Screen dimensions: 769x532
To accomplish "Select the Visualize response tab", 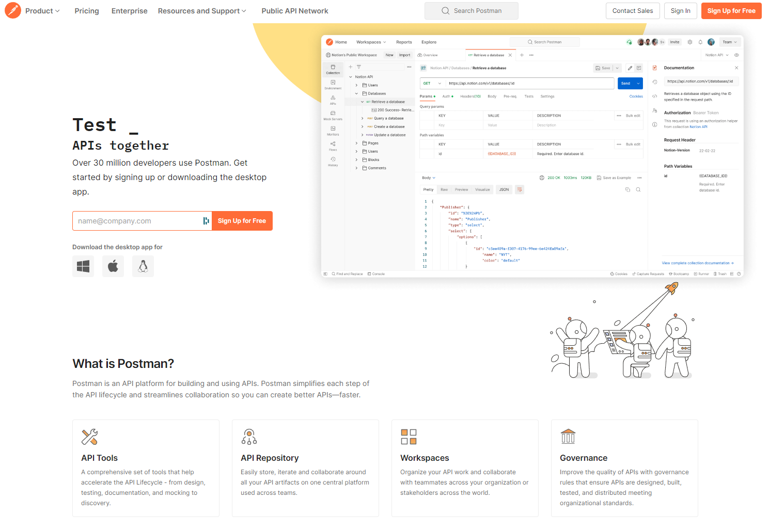I will coord(482,190).
